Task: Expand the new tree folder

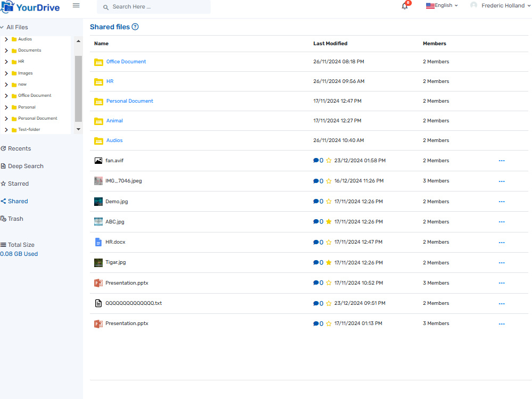Action: (x=6, y=85)
